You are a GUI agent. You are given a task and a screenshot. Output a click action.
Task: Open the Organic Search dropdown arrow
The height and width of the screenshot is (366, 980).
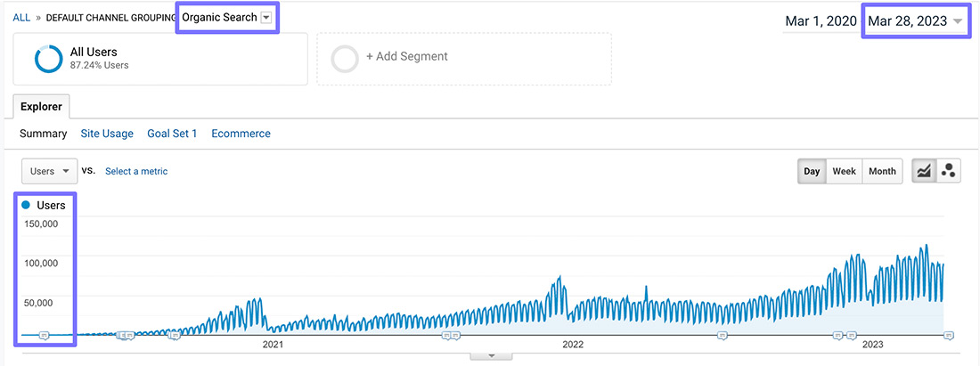[x=265, y=18]
